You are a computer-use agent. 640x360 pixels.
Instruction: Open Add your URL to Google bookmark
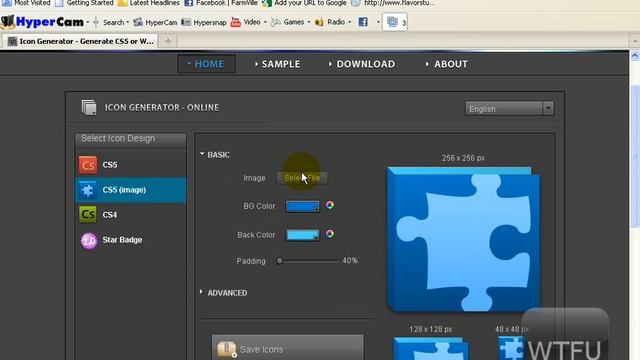click(304, 3)
